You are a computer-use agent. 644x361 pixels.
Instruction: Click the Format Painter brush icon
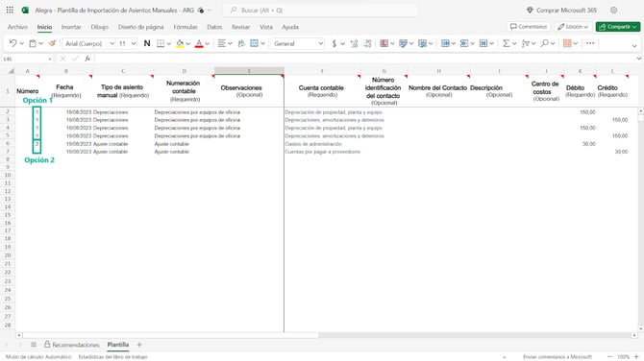click(52, 43)
